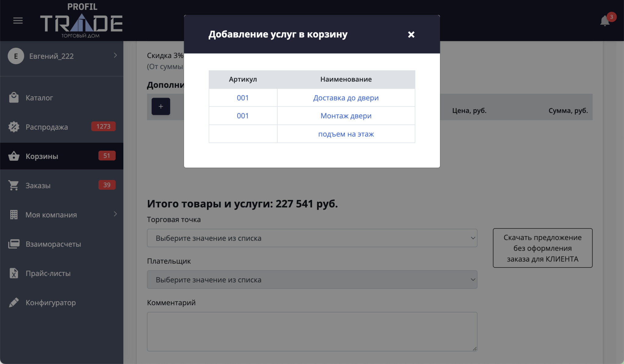
Task: Go to the Распродажа section
Action: pyautogui.click(x=47, y=127)
